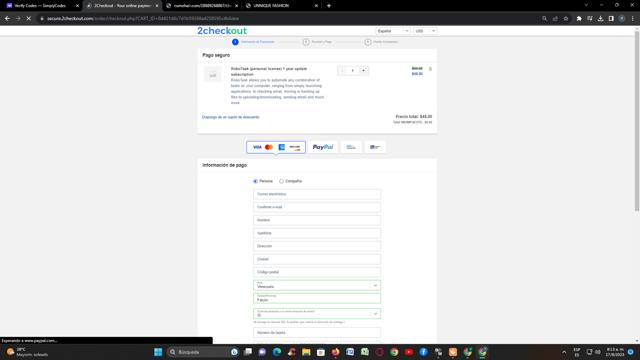
Task: Close the Verify Codes SimplyCodes tab
Action: tap(77, 6)
